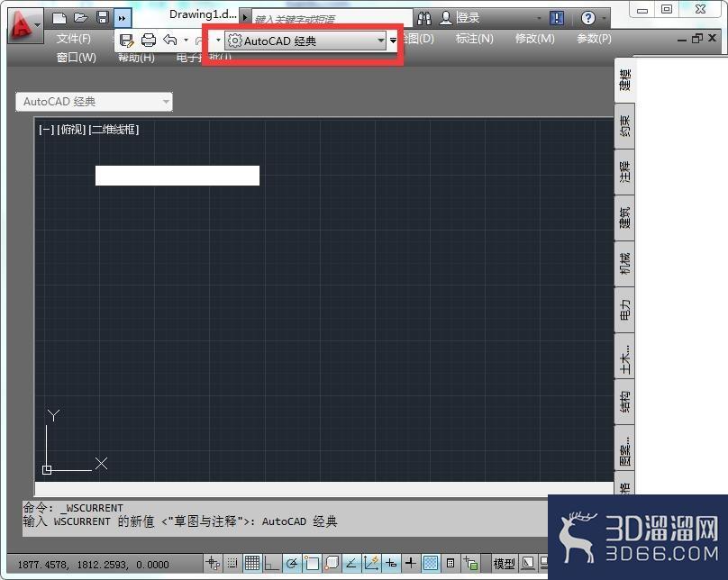Create a new drawing with New icon

point(59,18)
